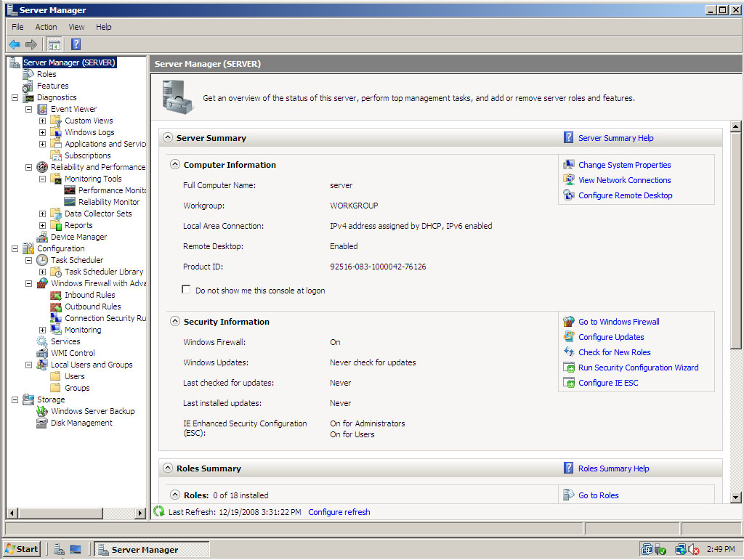The height and width of the screenshot is (560, 744).
Task: Click the Performance Monitor icon
Action: [x=70, y=190]
